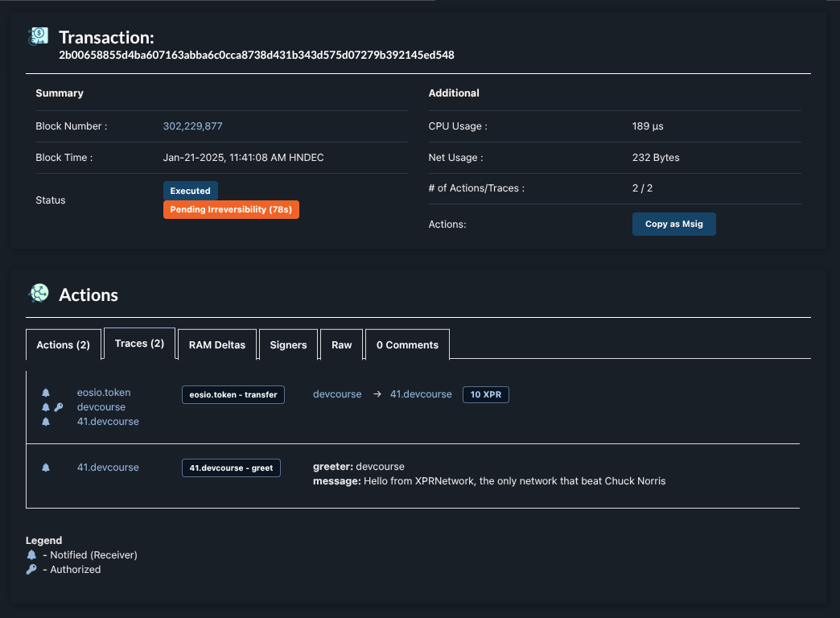
Task: Click the bell icon in the greet trace row
Action: click(x=46, y=468)
